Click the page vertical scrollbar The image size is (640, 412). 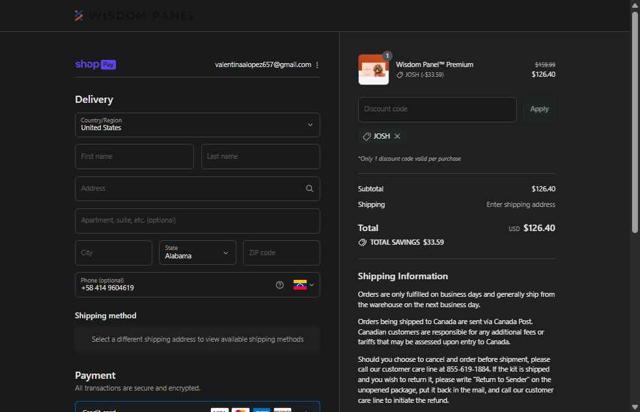[635, 122]
